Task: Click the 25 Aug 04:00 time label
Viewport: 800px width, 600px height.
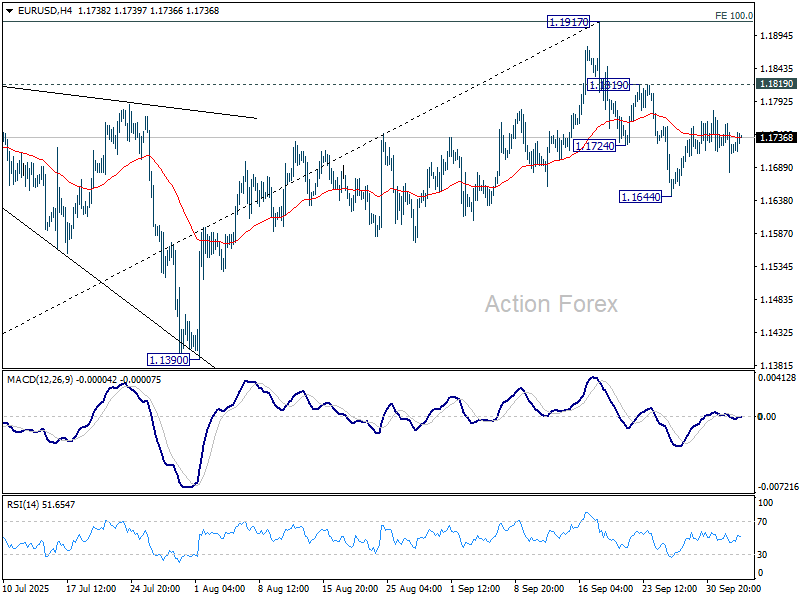Action: pyautogui.click(x=413, y=590)
